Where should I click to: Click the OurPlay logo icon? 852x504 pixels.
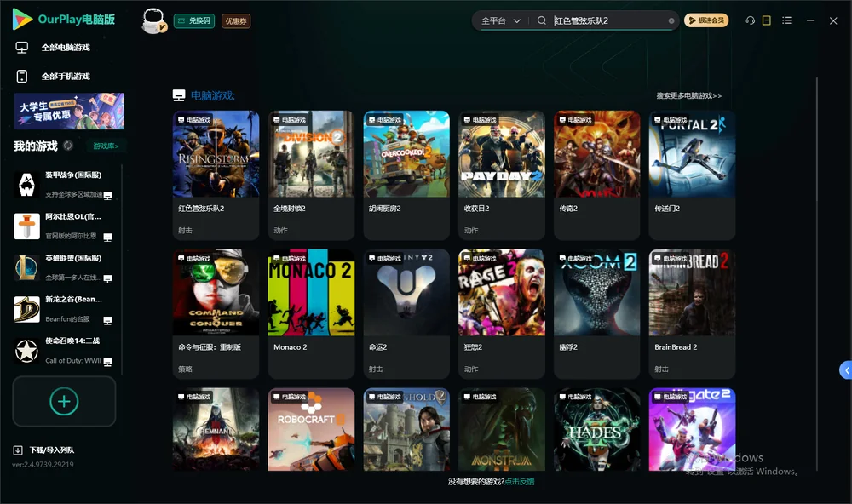point(22,19)
